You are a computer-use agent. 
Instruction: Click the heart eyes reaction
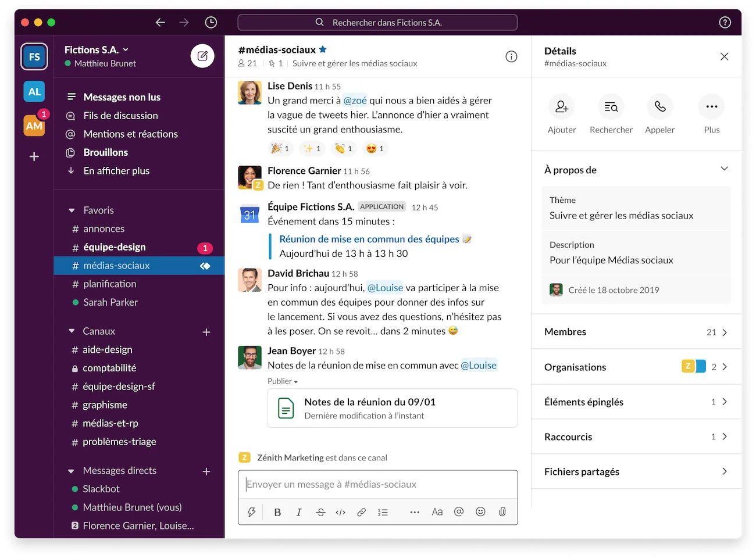click(x=375, y=148)
